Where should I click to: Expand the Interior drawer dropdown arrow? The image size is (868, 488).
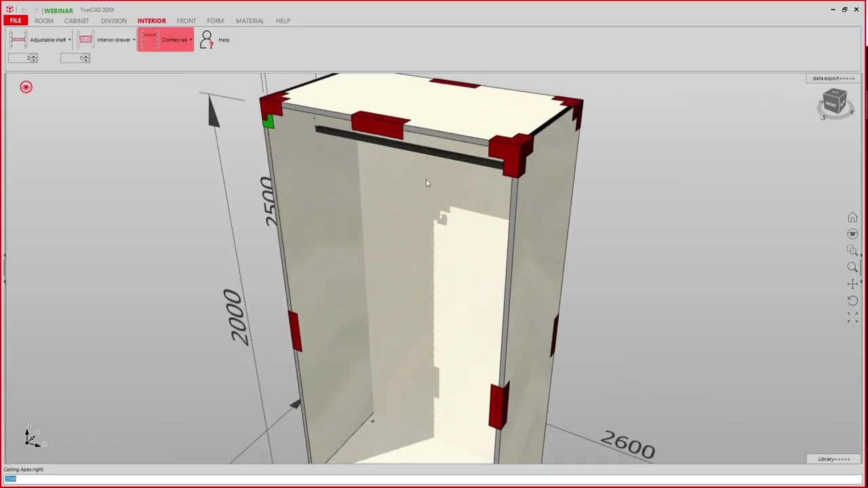(x=134, y=40)
